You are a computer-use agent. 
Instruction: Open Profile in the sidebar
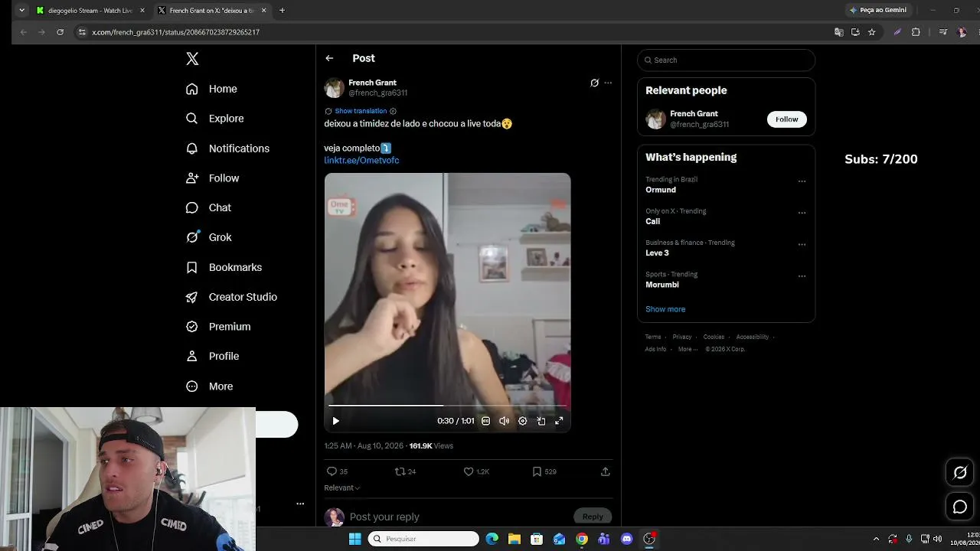pyautogui.click(x=212, y=357)
